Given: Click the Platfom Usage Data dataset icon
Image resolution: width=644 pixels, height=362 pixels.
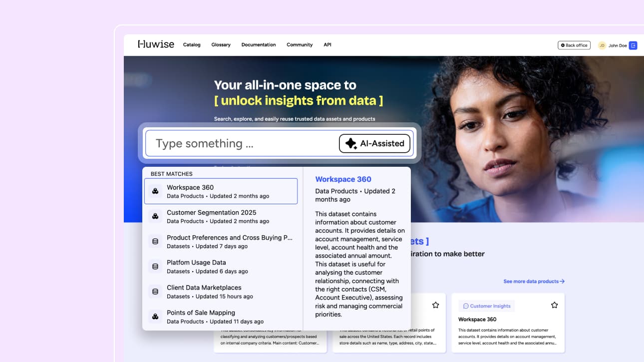Looking at the screenshot, I should [155, 267].
